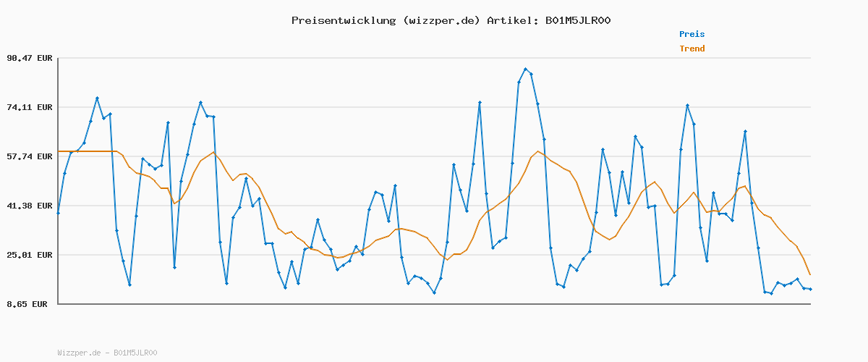The width and height of the screenshot is (868, 362).
Task: Click the left start of the orange trend line
Action: (x=59, y=151)
